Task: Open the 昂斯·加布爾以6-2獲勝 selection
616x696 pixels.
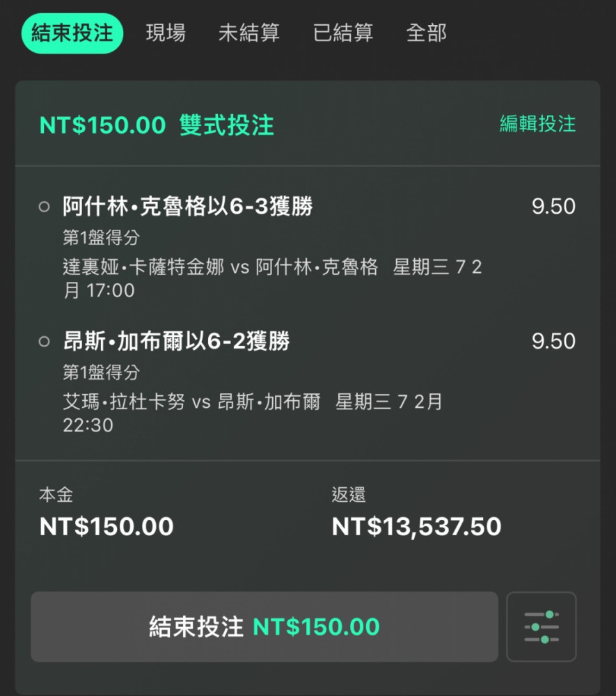Action: [177, 341]
